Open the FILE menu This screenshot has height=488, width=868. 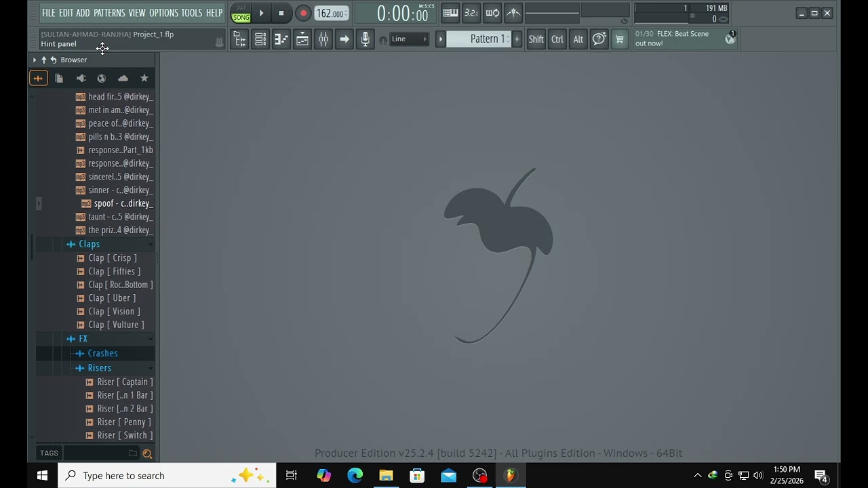[49, 13]
